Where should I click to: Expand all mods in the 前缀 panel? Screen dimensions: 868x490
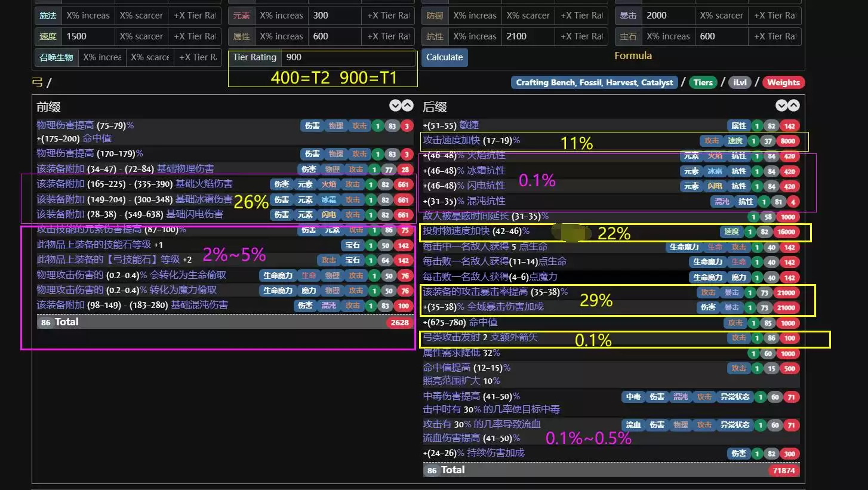(395, 106)
